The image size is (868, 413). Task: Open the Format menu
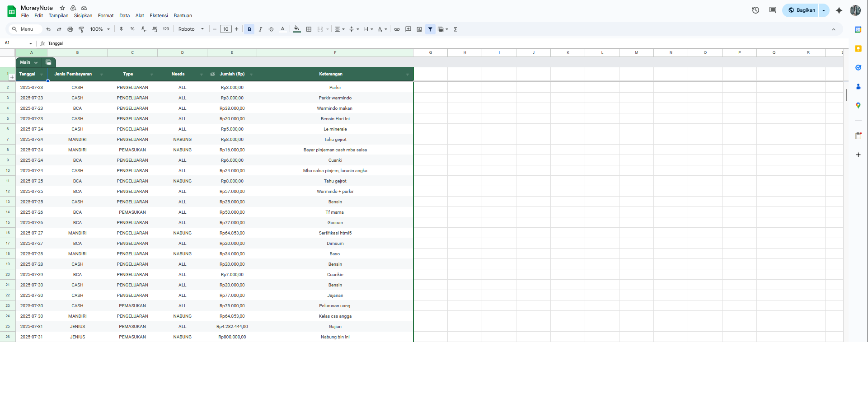click(x=106, y=15)
